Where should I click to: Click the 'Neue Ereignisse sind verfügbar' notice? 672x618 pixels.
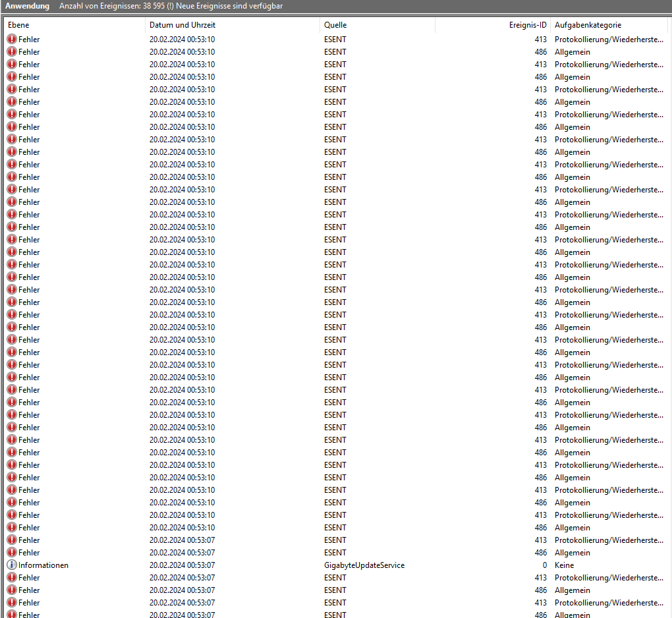[229, 6]
